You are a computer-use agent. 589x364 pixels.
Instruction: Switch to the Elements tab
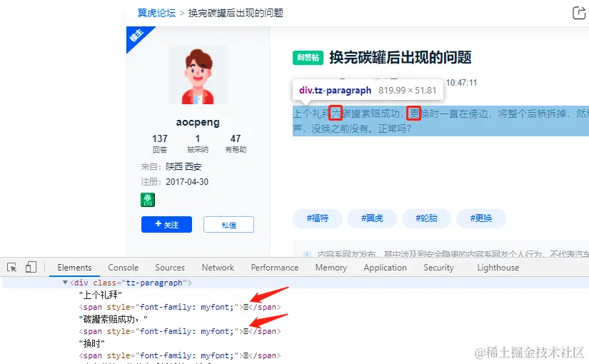coord(74,268)
